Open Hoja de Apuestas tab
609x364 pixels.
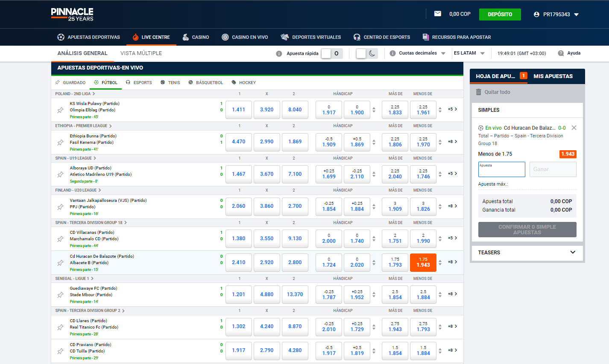[x=498, y=76]
